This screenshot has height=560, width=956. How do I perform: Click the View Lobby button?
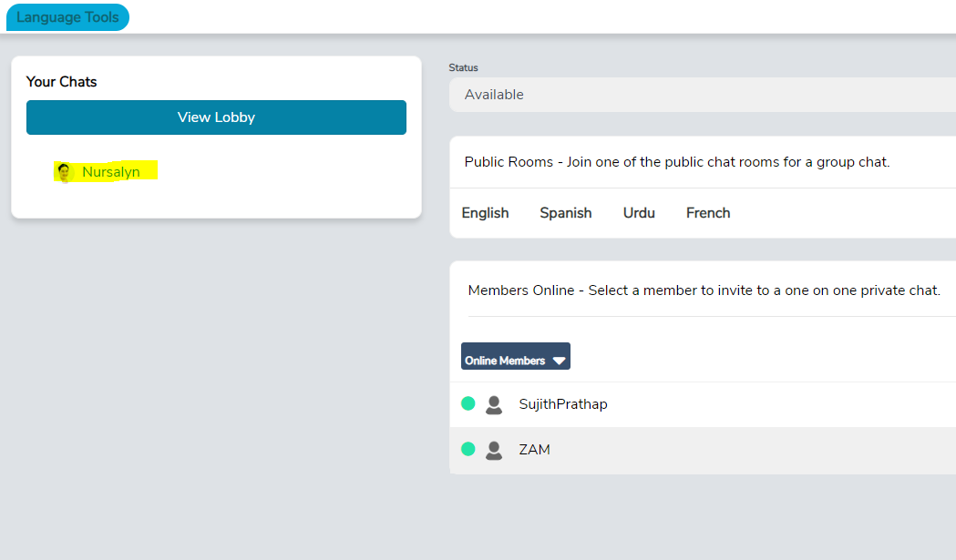click(x=216, y=117)
